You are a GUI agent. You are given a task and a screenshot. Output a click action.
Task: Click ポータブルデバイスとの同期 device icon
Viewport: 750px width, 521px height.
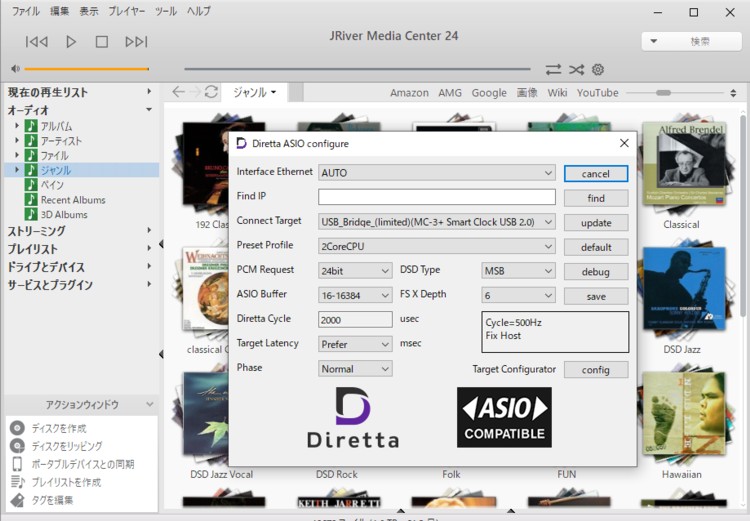pyautogui.click(x=17, y=464)
